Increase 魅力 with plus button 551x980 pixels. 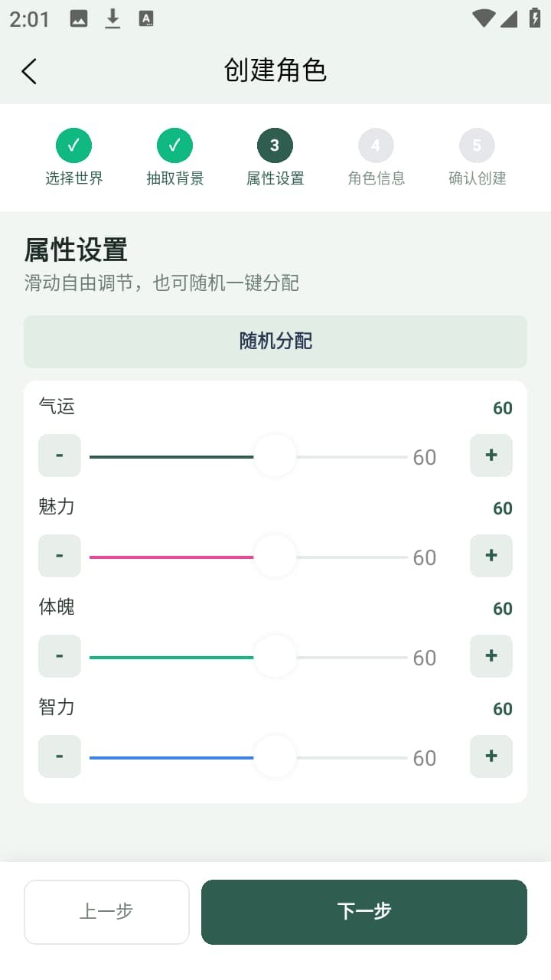pos(491,556)
